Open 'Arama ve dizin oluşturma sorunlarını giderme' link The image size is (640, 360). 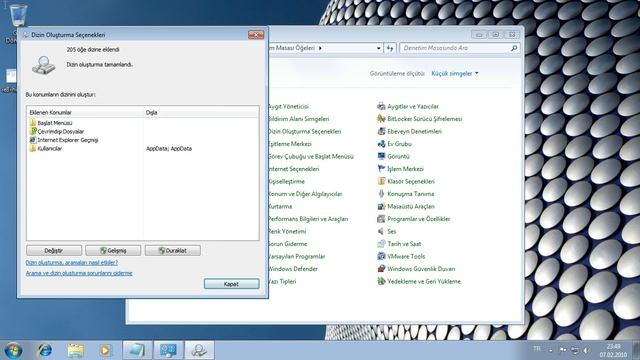tap(79, 273)
